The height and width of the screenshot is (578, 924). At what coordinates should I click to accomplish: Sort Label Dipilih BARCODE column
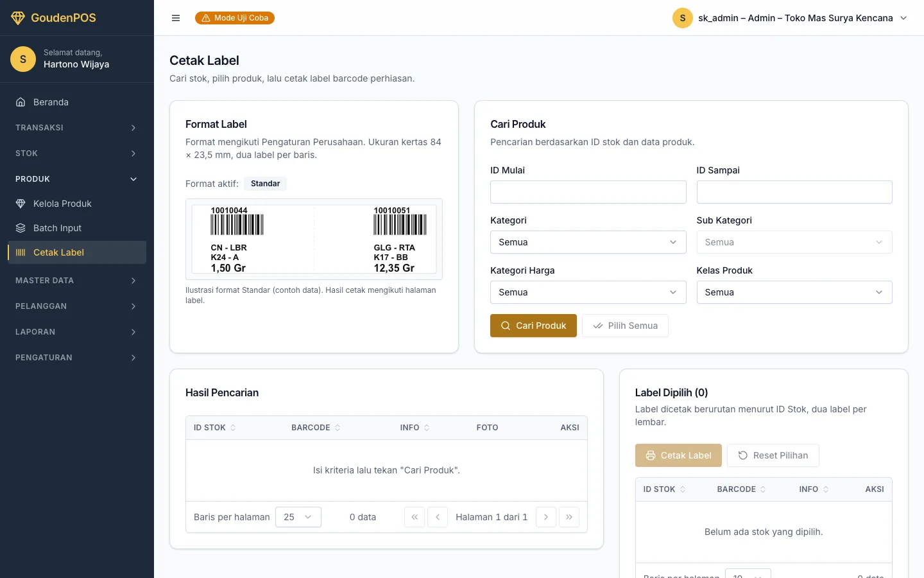[742, 489]
